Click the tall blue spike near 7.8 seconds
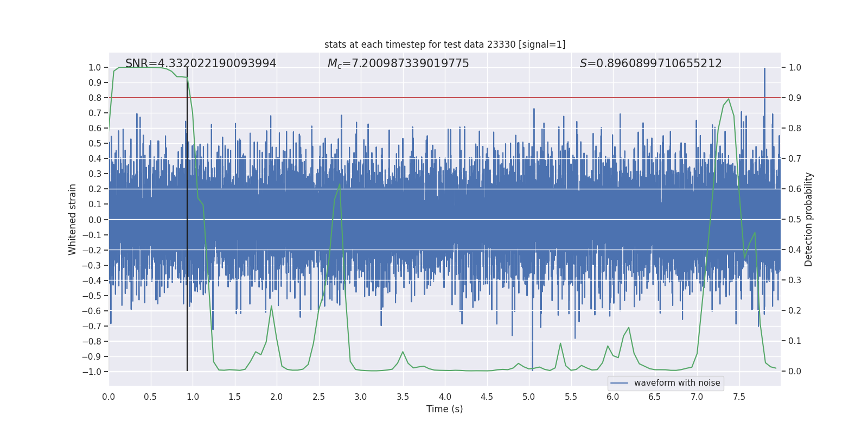868x434 pixels. point(764,76)
